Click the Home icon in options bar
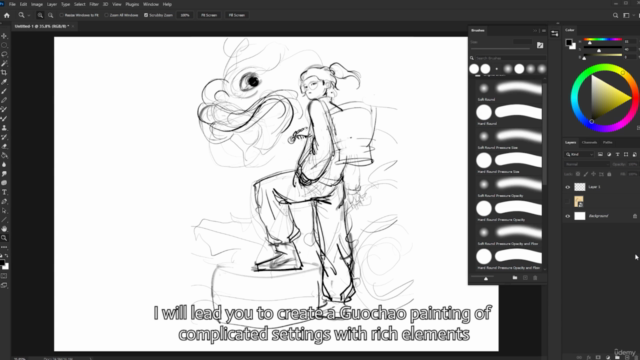This screenshot has width=640, height=360. [7, 15]
